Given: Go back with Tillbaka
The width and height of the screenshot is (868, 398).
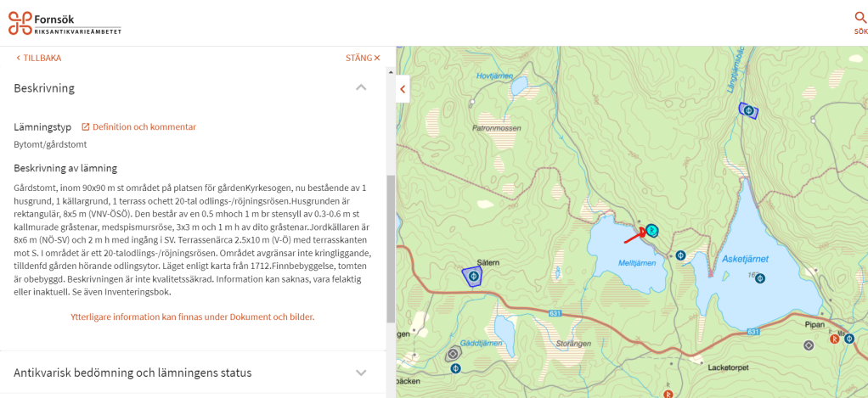Looking at the screenshot, I should point(38,58).
